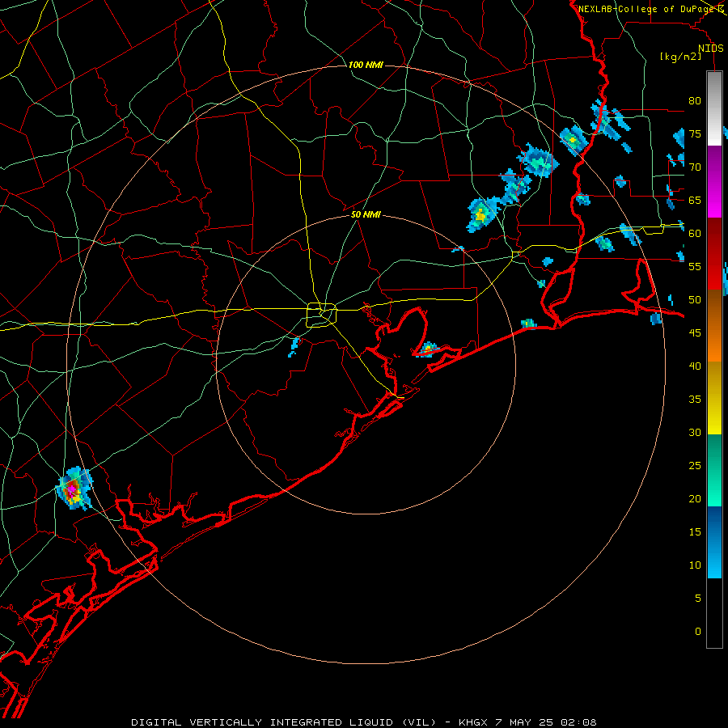Pick the magenta-purple segment of the color scale
This screenshot has height=728, width=728.
(x=714, y=181)
